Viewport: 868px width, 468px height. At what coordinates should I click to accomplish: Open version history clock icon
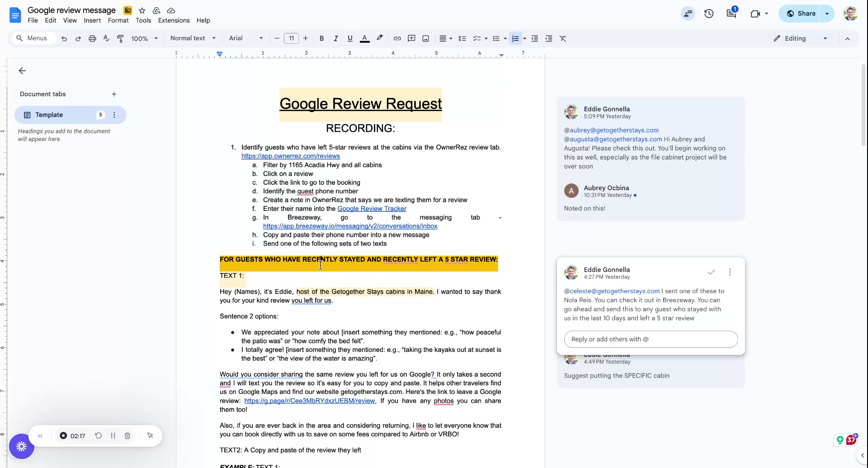coord(708,14)
